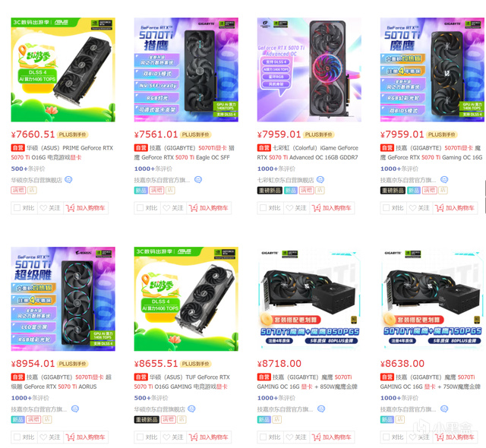Visit 七彩虹京东自营旗舰店 store link
The image size is (486, 448).
286,180
